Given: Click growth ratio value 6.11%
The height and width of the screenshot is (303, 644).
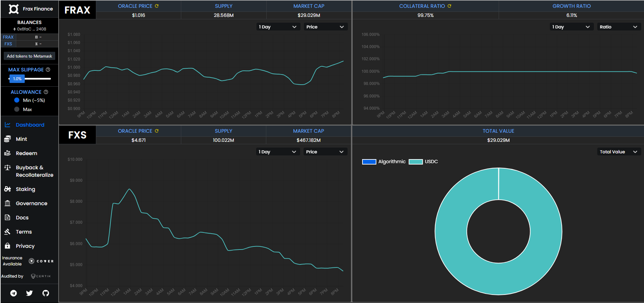Looking at the screenshot, I should 572,15.
